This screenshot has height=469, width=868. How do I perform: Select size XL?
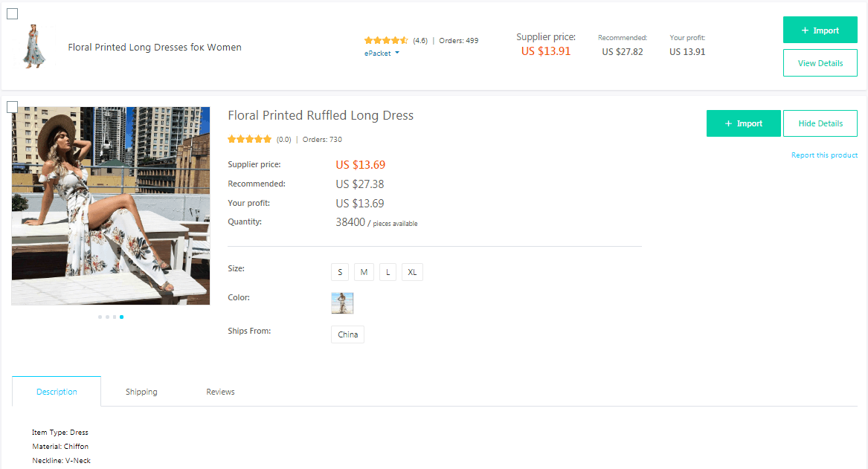(412, 272)
